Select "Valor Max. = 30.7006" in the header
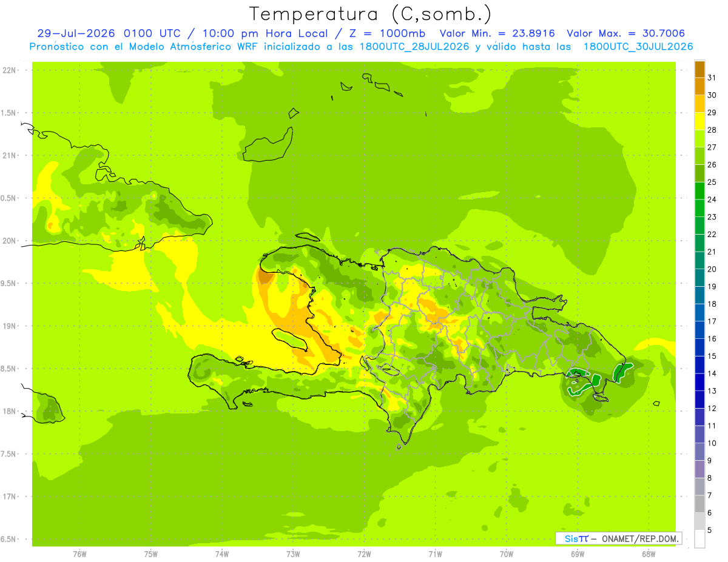The width and height of the screenshot is (728, 562). tap(626, 33)
